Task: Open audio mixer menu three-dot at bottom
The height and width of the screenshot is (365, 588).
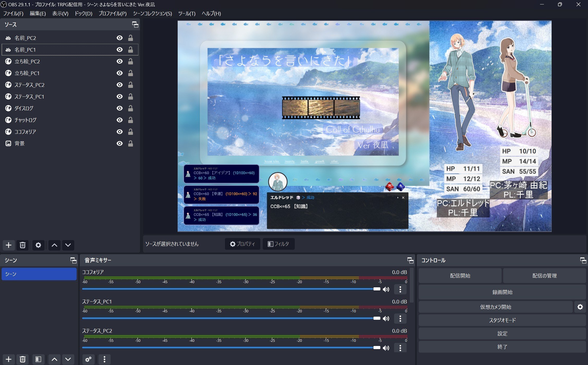Action: coord(104,360)
